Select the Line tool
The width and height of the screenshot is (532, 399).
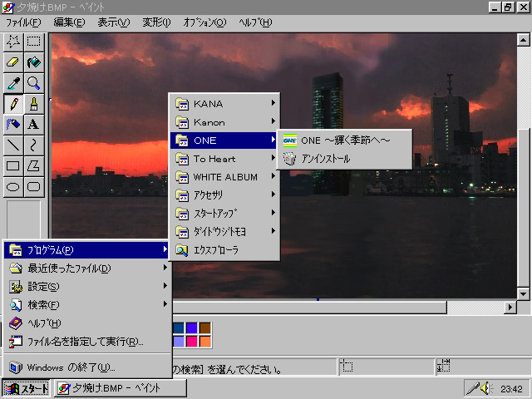tap(13, 145)
